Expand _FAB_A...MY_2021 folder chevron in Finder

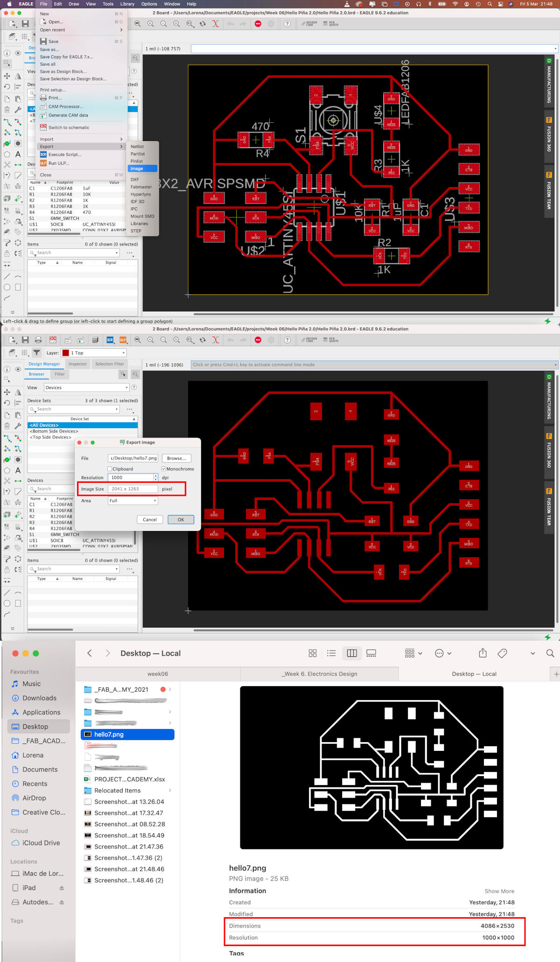(x=170, y=689)
